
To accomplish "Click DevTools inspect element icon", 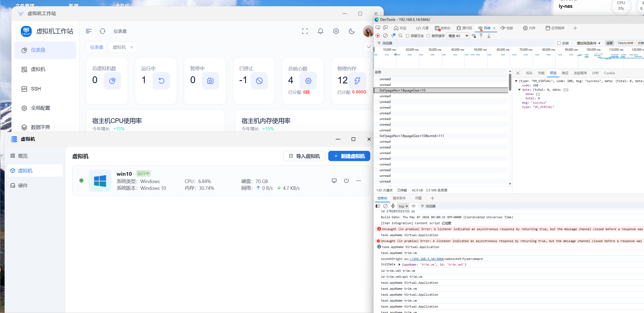I will pos(378,28).
